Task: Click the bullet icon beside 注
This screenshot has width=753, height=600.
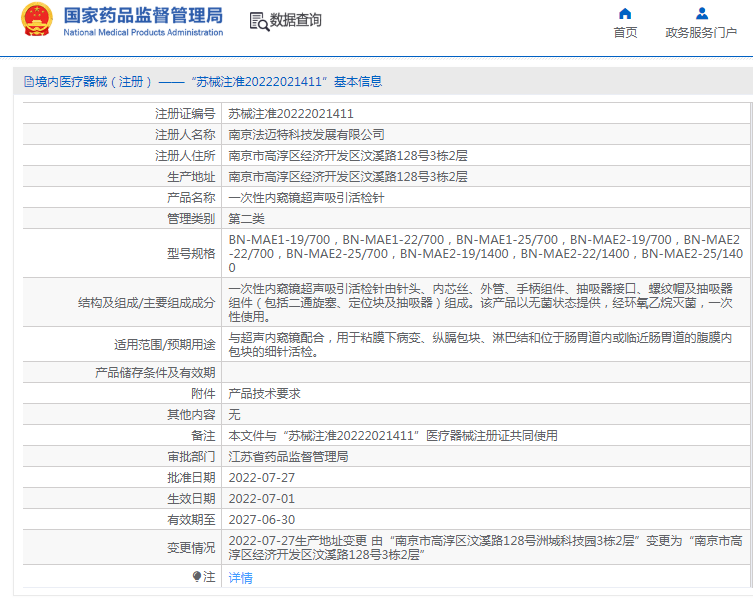Action: pos(196,576)
